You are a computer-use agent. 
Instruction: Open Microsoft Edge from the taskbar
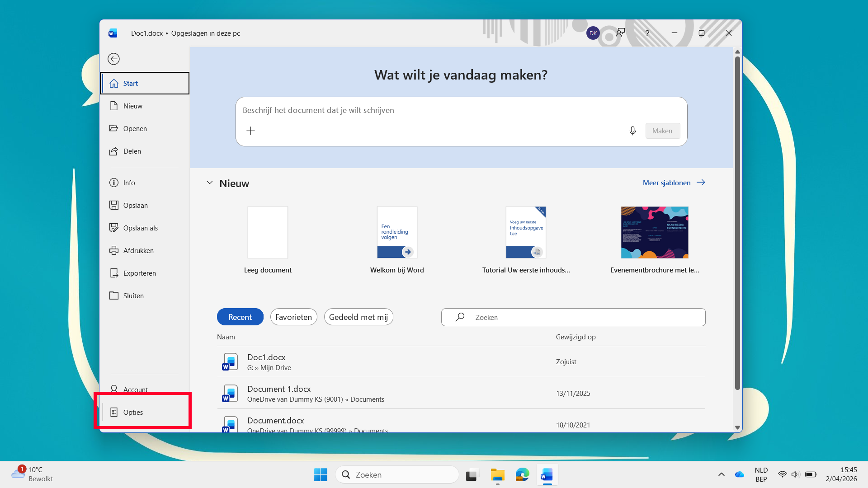pos(522,475)
